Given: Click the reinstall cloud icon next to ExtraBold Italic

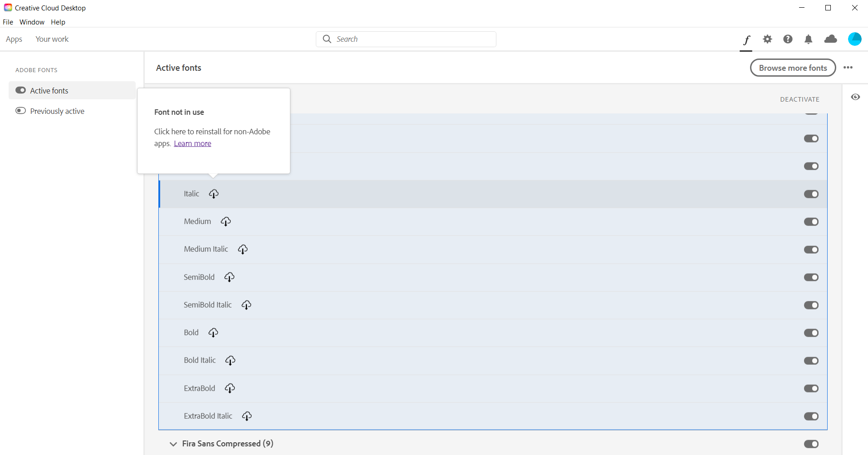Looking at the screenshot, I should (247, 416).
